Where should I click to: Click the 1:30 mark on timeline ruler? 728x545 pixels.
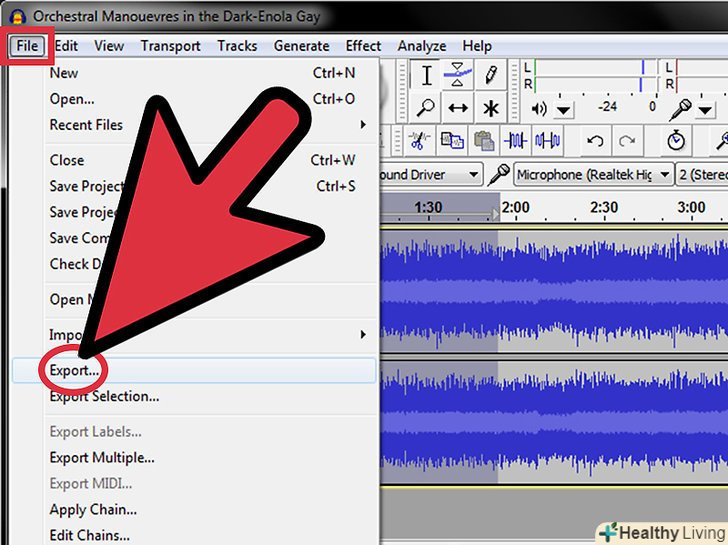[x=428, y=207]
